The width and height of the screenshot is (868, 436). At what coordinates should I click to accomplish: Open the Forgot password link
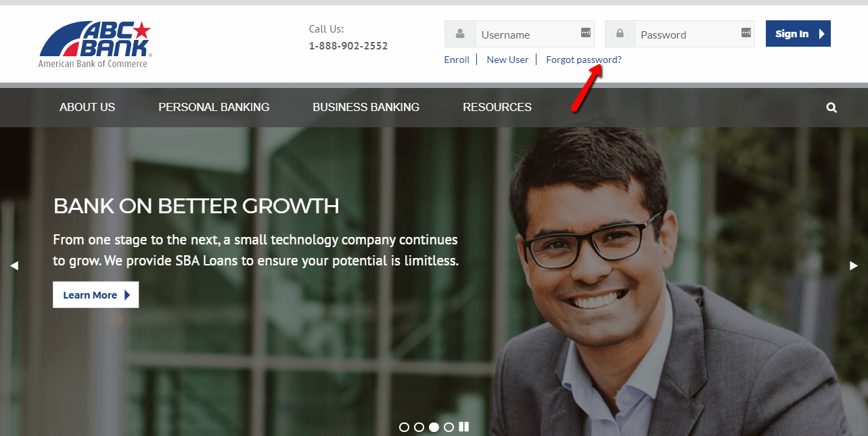pyautogui.click(x=583, y=60)
